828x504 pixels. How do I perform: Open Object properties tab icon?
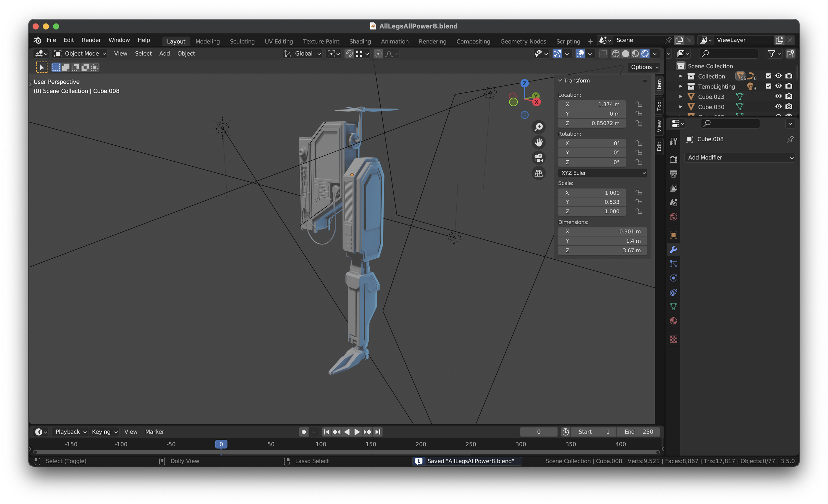(673, 235)
